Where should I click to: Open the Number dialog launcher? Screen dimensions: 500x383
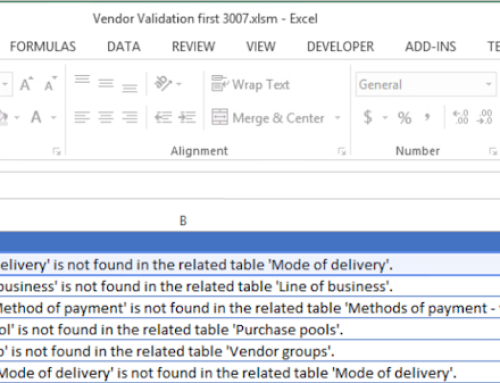tap(493, 151)
